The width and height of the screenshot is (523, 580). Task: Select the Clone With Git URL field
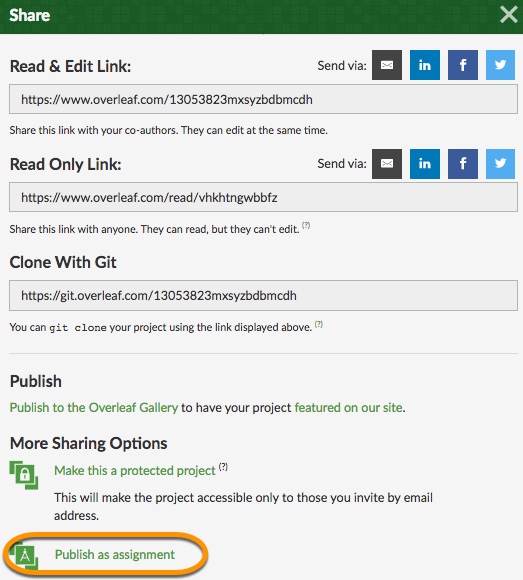263,296
